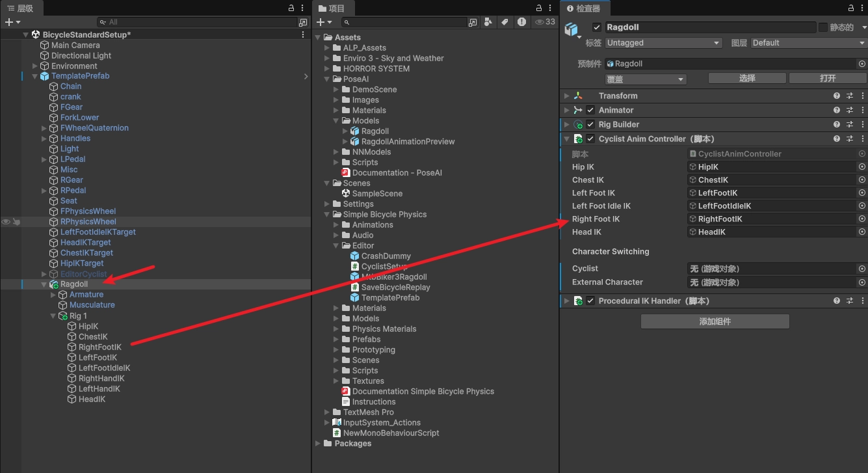Click the Rig Builder help icon
This screenshot has width=868, height=473.
[837, 124]
